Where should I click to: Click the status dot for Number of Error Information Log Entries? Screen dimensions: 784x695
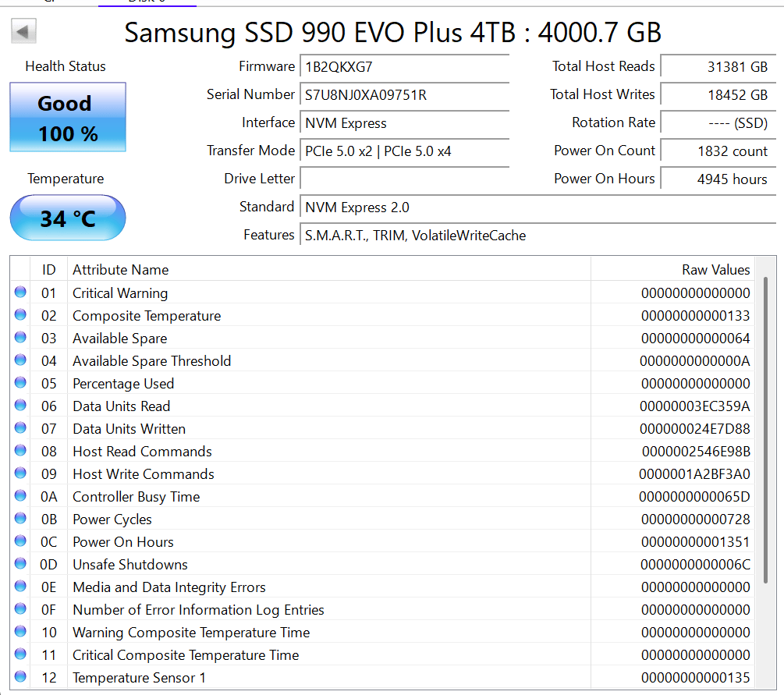[x=20, y=608]
